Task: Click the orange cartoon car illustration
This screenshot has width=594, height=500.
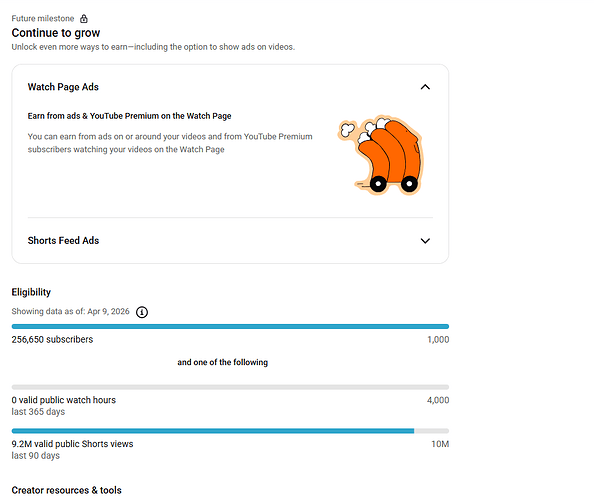Action: (381, 155)
